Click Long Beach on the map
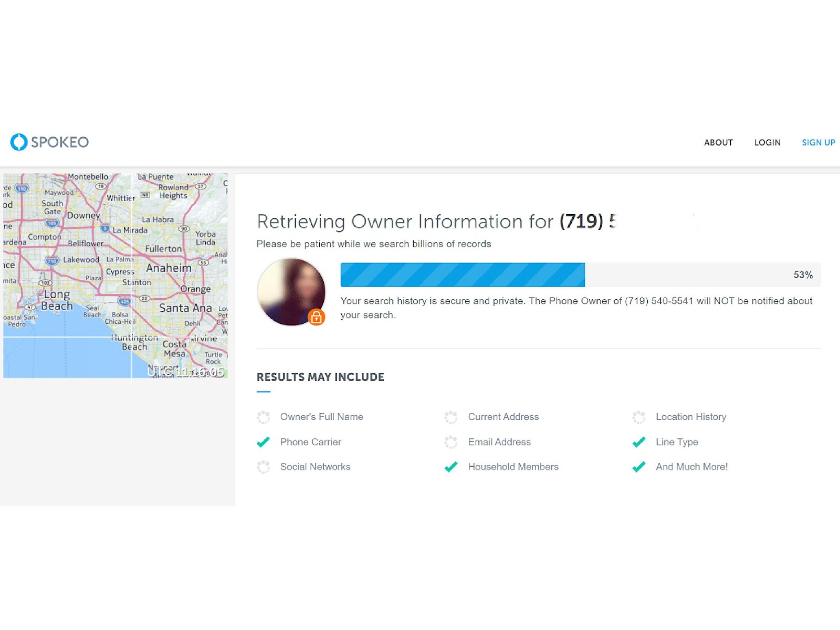 click(57, 300)
